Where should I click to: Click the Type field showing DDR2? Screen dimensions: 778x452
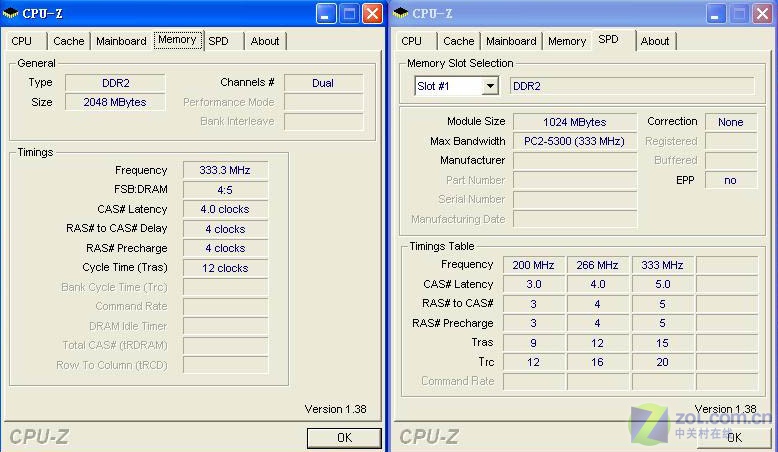[x=115, y=83]
